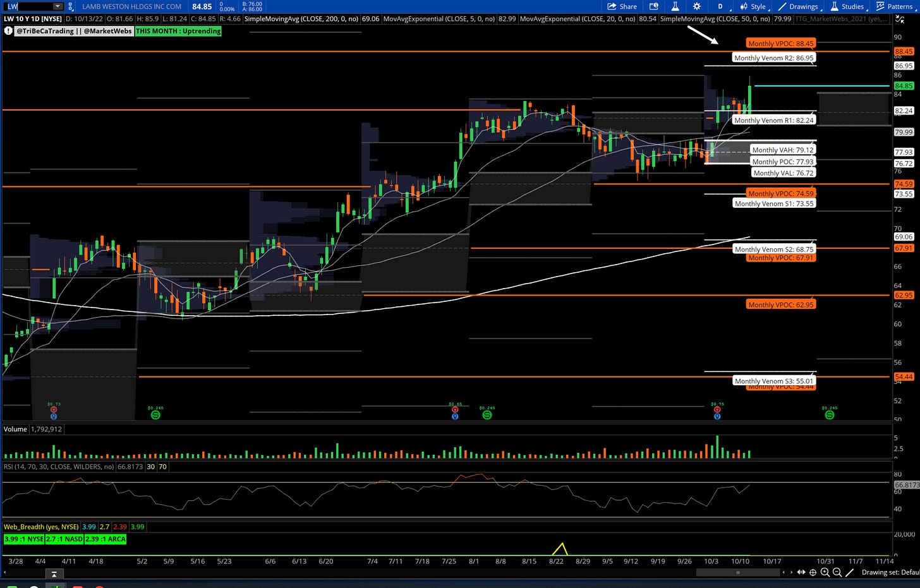
Task: Click the warning icon beside @TriBeCaTrading
Action: tap(9, 30)
